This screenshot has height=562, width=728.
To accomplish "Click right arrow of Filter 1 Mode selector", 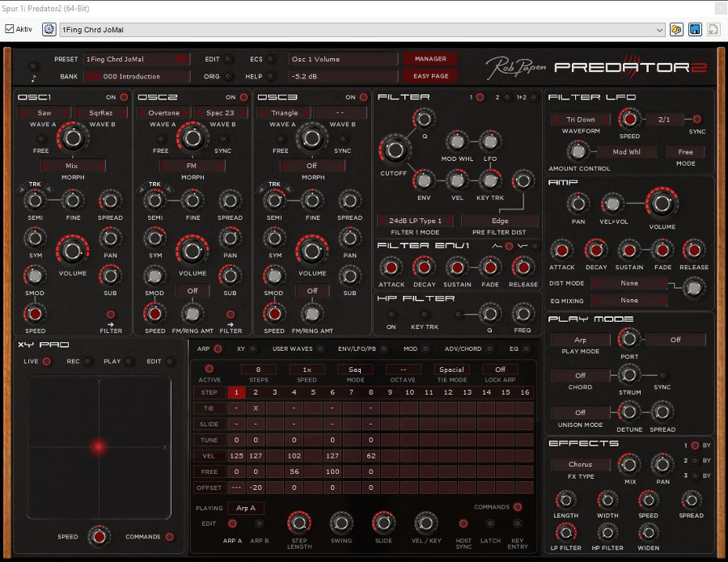I will [450, 221].
